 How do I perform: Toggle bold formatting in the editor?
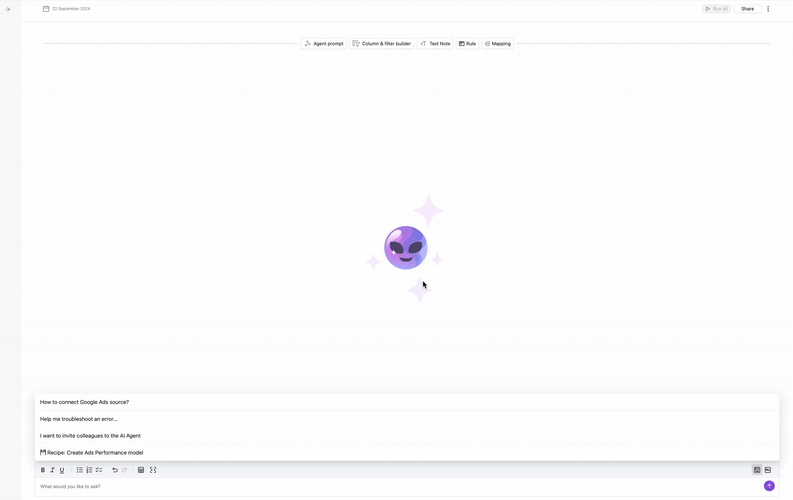[x=43, y=470]
